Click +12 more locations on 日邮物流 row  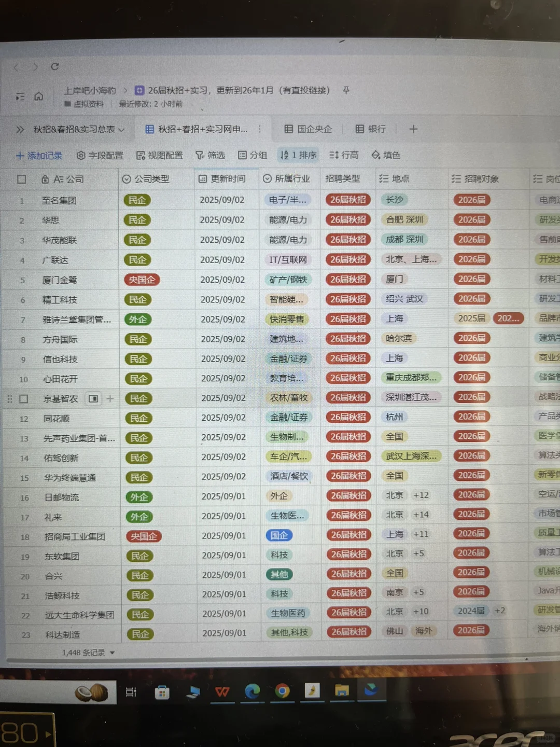coord(421,495)
